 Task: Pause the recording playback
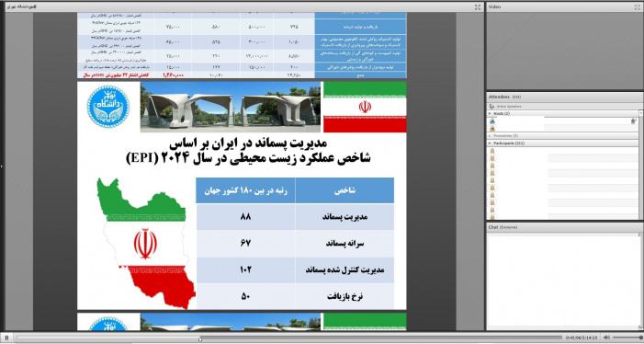tap(6, 338)
